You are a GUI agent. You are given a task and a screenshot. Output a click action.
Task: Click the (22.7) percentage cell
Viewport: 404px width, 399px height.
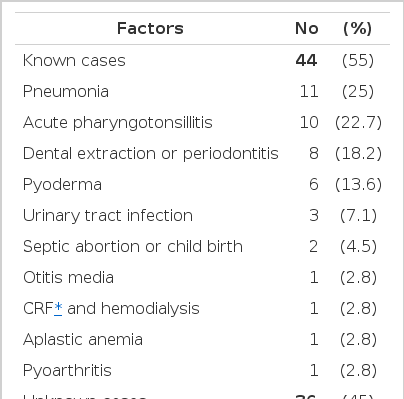click(358, 123)
